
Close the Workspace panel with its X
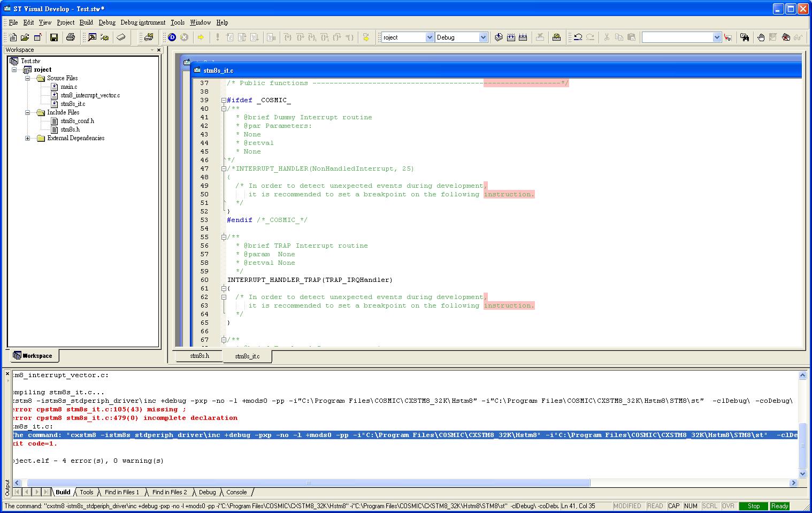tap(159, 50)
